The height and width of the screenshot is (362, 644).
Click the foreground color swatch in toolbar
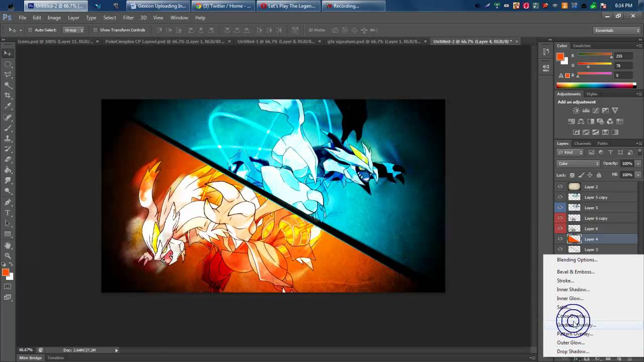pos(6,273)
